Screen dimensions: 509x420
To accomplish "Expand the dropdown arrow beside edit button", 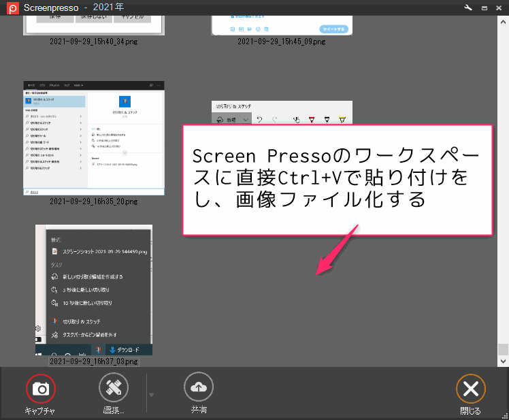I will point(151,395).
